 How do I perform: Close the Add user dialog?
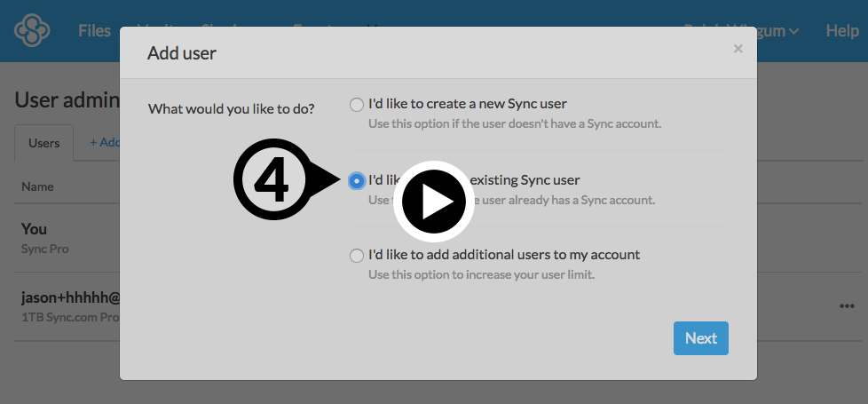point(738,49)
